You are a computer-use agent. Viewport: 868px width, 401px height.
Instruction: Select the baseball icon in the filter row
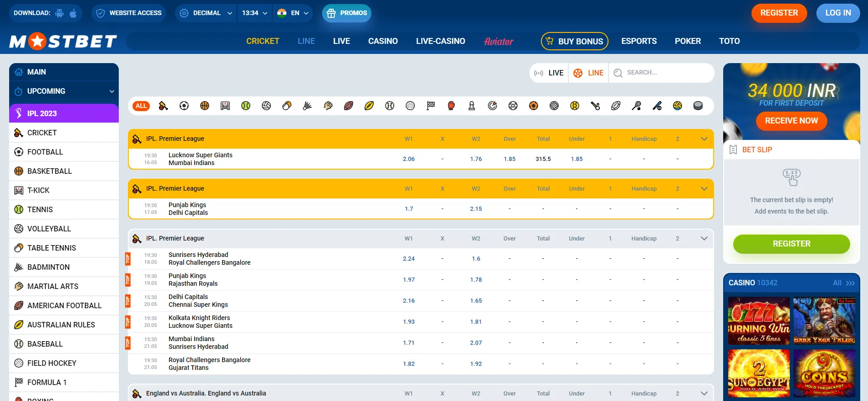point(390,106)
